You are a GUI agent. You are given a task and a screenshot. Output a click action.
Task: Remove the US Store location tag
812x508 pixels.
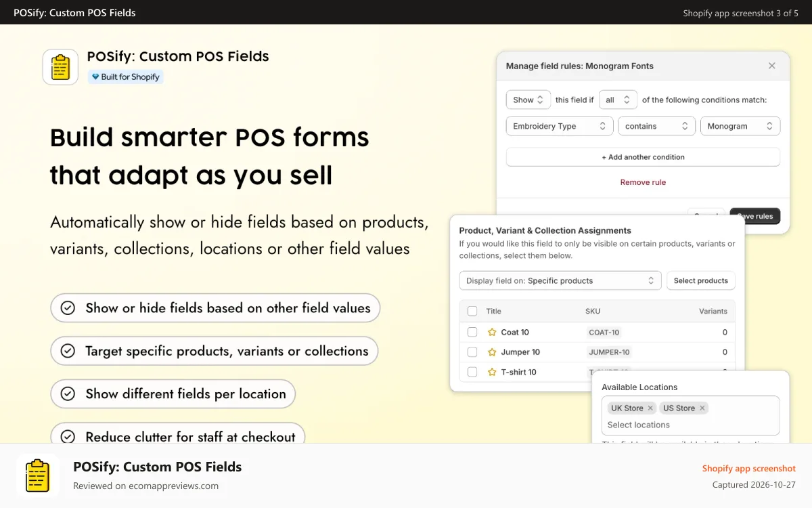pos(702,408)
